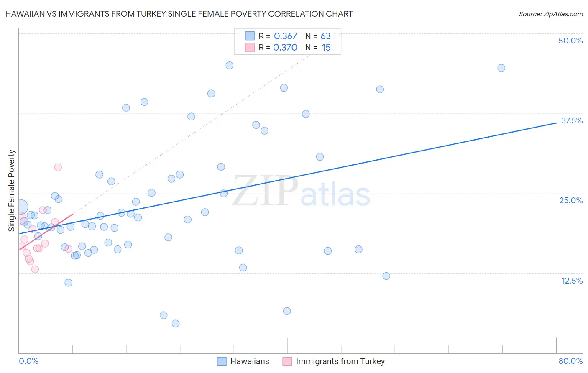The height and width of the screenshot is (373, 588).
Task: Click the pink R = 0.370 stats swatch
Action: [250, 47]
